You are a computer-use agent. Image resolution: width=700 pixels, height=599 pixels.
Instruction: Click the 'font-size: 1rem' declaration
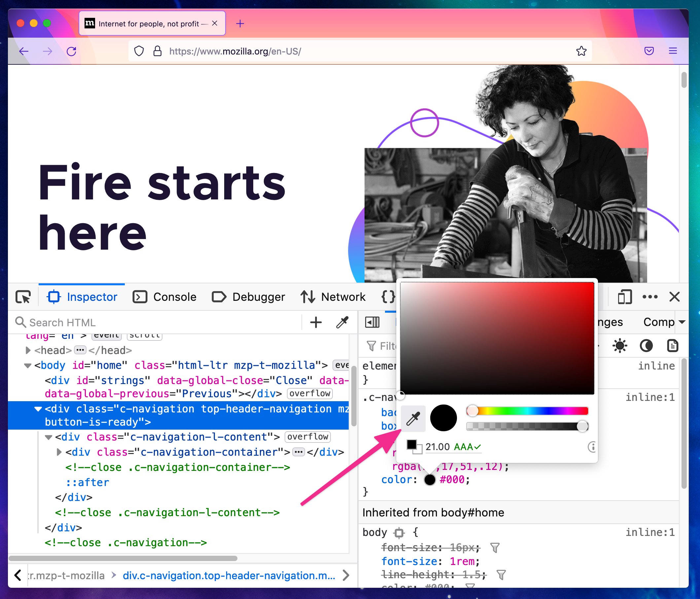click(x=430, y=561)
